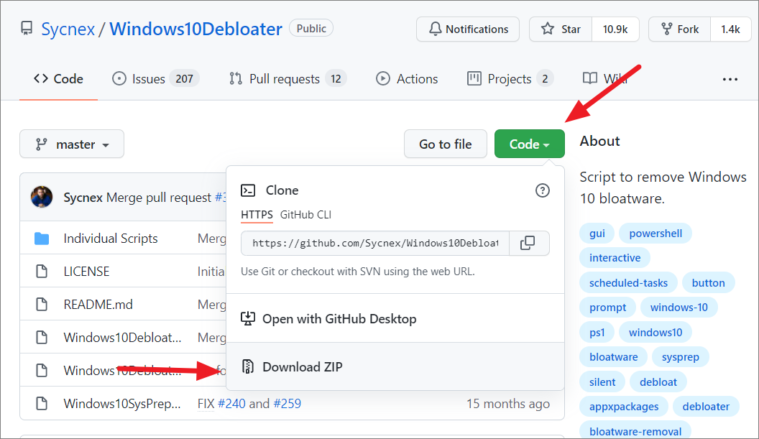Click the interactive topic tag
The width and height of the screenshot is (759, 439).
coord(615,257)
